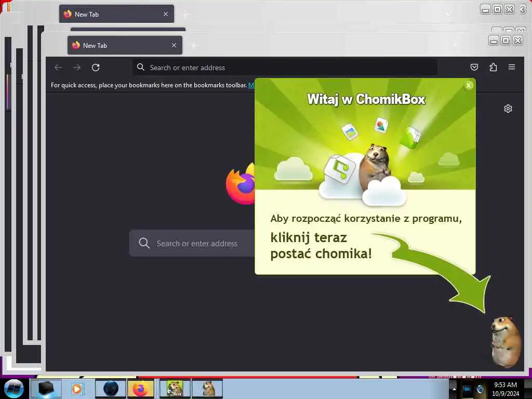This screenshot has height=399, width=532.
Task: Go forward in front Firefox window
Action: 77,68
